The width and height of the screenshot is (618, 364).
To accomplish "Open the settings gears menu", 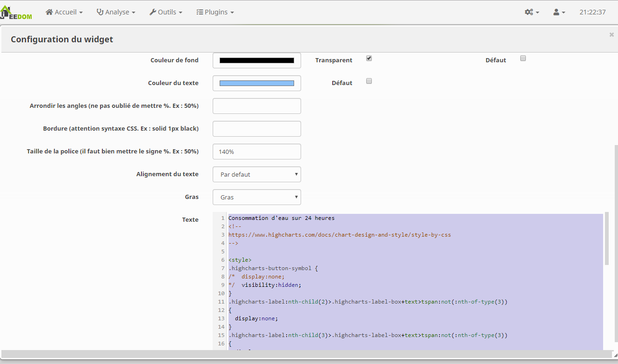I will tap(532, 12).
